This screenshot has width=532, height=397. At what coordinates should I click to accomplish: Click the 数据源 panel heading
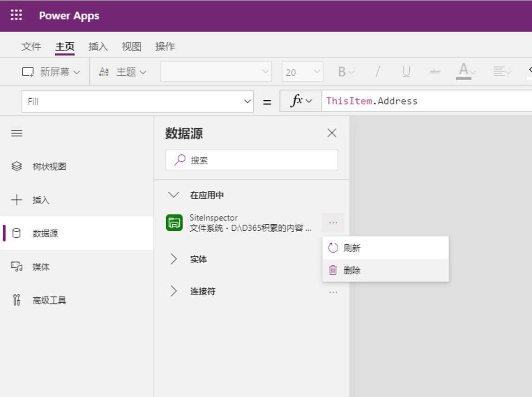click(184, 133)
